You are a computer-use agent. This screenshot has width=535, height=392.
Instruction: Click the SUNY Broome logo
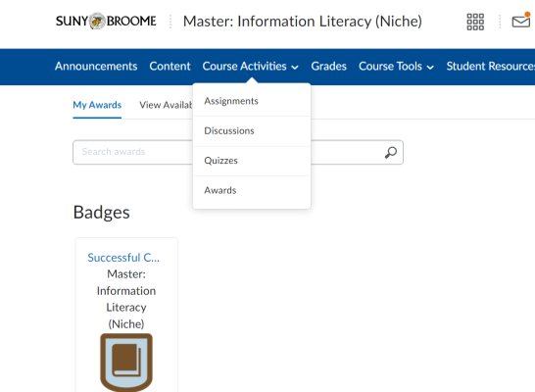[106, 22]
